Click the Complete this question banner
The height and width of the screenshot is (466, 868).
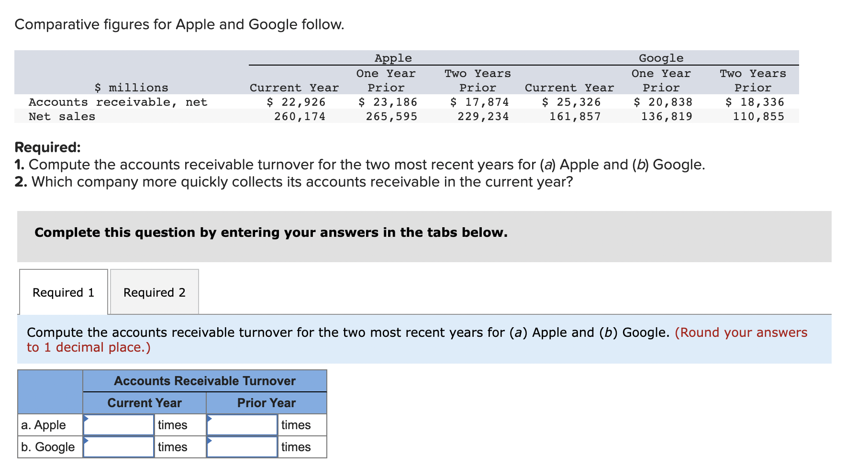[271, 233]
